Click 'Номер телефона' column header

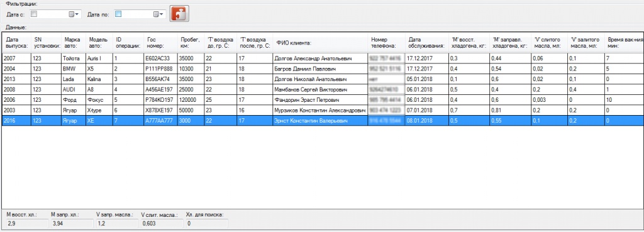(387, 42)
